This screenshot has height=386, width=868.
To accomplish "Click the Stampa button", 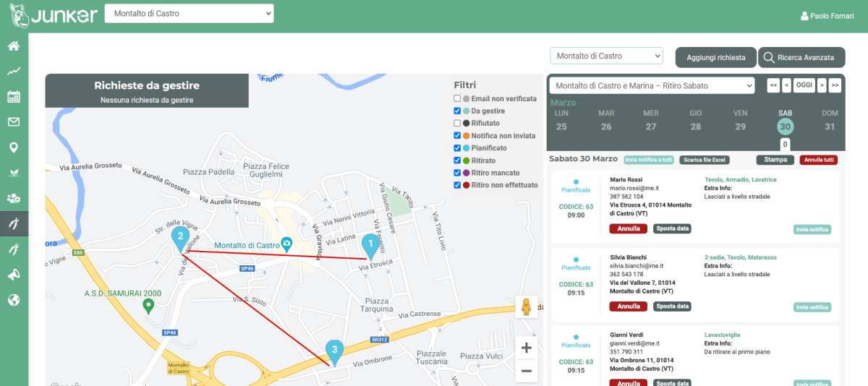I will coord(775,160).
